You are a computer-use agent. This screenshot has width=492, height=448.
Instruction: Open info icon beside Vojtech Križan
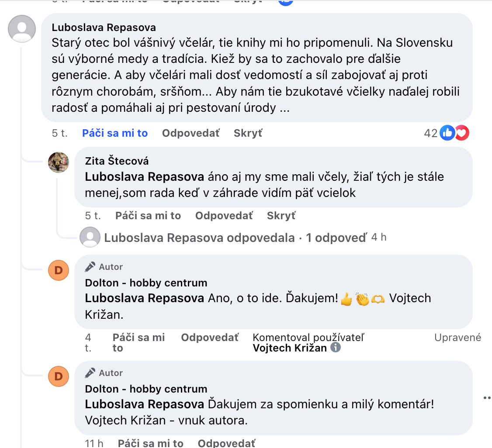click(336, 348)
